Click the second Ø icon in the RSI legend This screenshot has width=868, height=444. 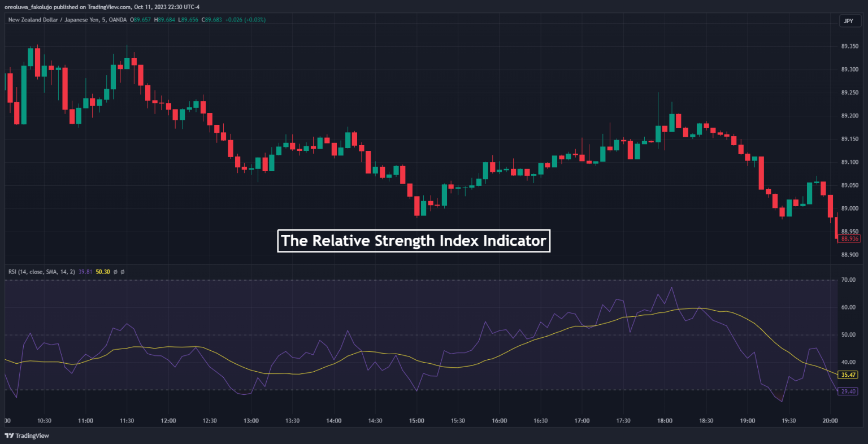point(122,272)
